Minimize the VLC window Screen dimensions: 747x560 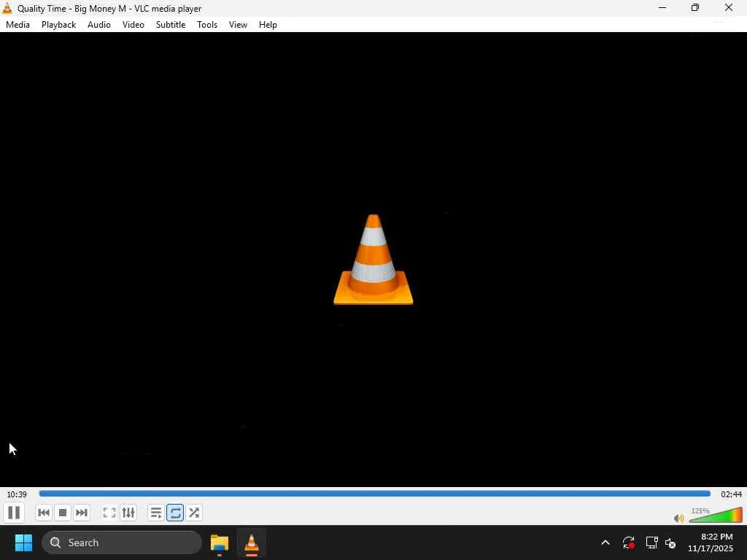pos(662,7)
